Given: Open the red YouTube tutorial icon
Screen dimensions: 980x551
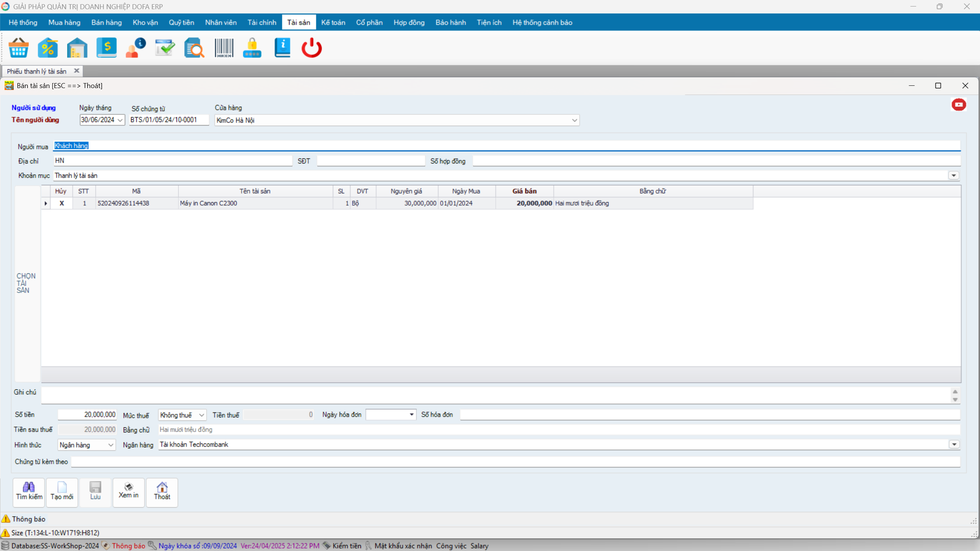Looking at the screenshot, I should [959, 105].
